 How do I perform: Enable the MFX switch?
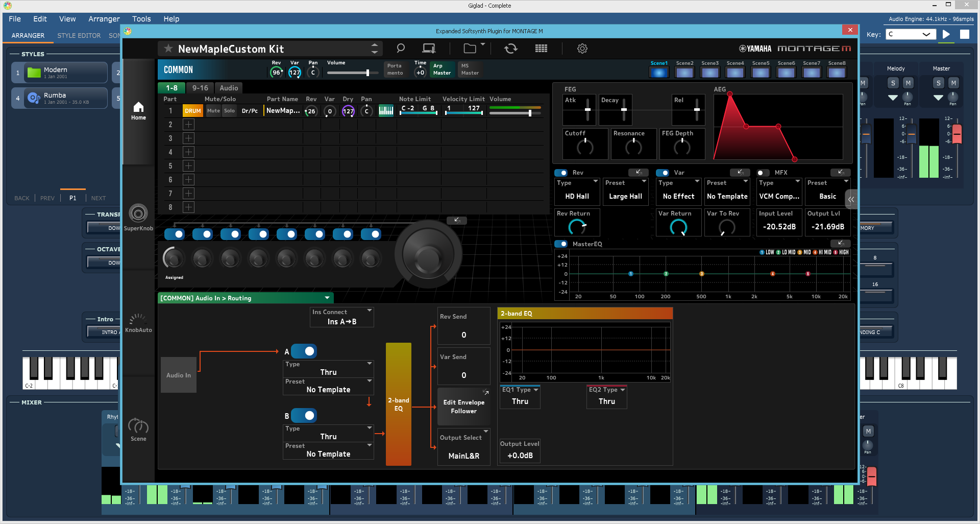pyautogui.click(x=763, y=173)
